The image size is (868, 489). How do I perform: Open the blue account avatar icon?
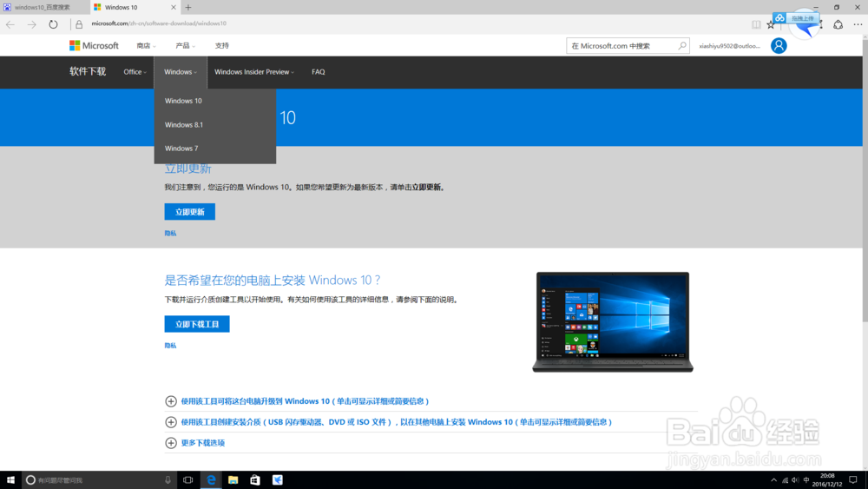779,45
